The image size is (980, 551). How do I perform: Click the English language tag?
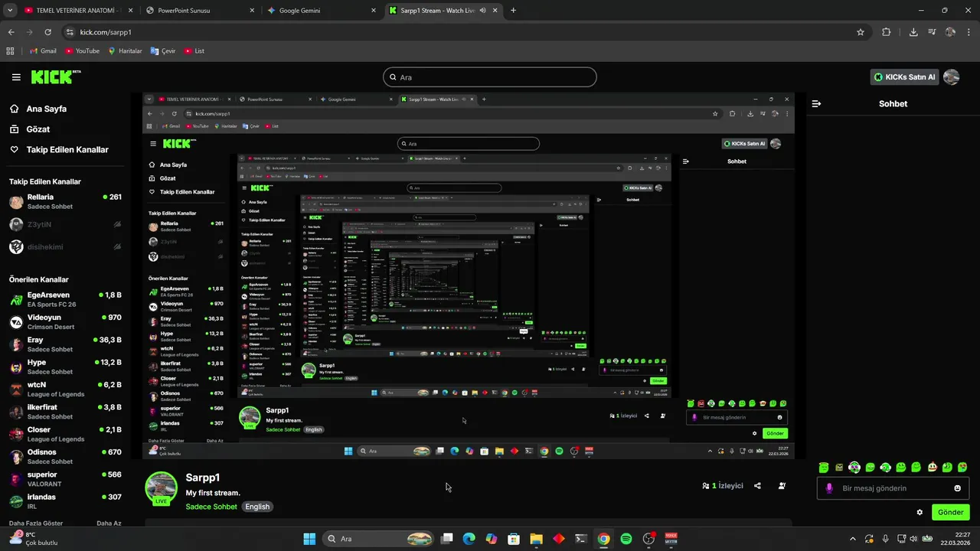[257, 507]
